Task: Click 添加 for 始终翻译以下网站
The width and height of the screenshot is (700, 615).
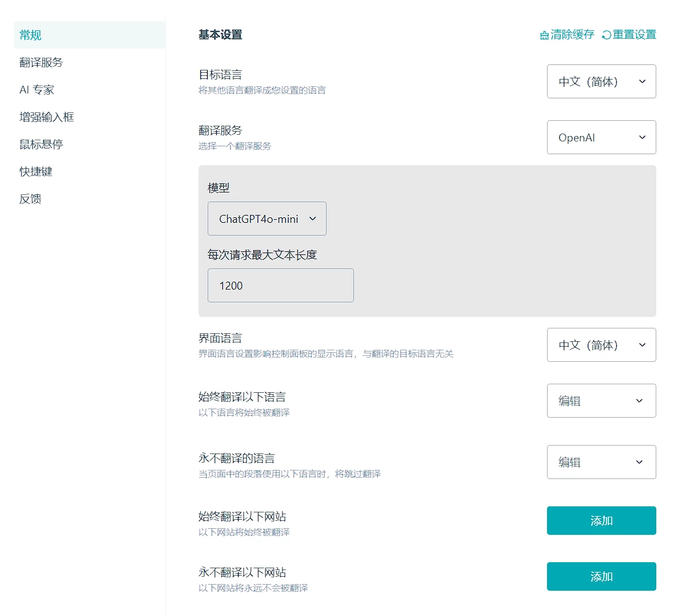Action: click(601, 521)
